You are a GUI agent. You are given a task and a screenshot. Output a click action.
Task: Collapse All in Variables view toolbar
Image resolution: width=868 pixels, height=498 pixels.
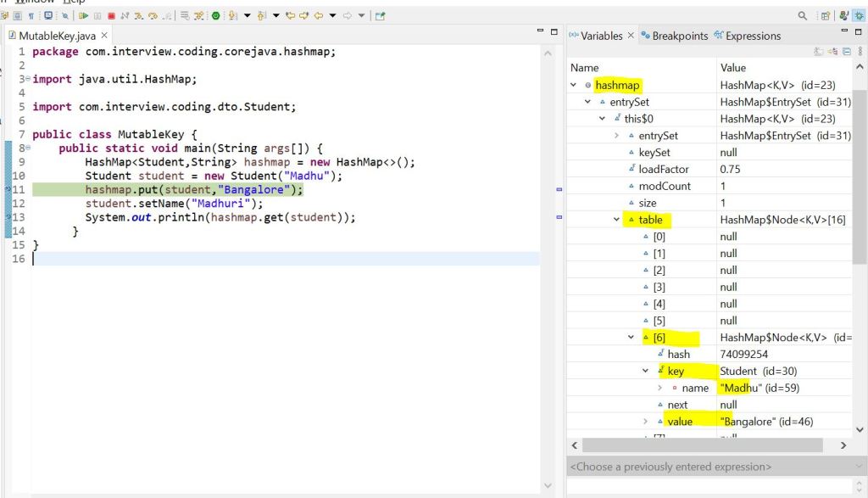pos(847,52)
